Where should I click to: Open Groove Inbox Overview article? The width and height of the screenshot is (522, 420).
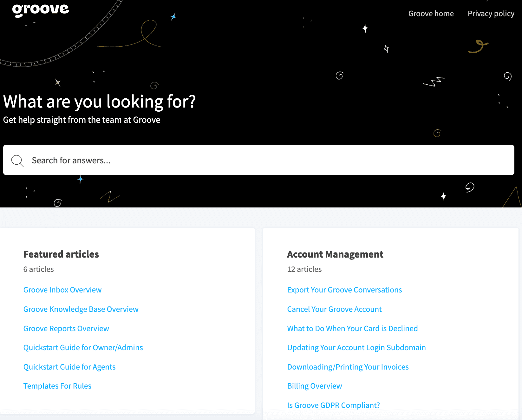[x=62, y=290]
